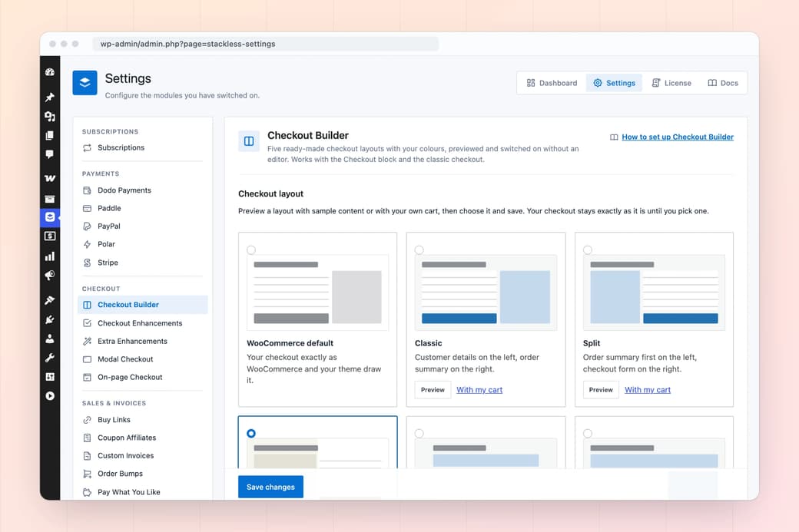This screenshot has width=799, height=532.
Task: Switch to the Docs tab
Action: pos(723,83)
